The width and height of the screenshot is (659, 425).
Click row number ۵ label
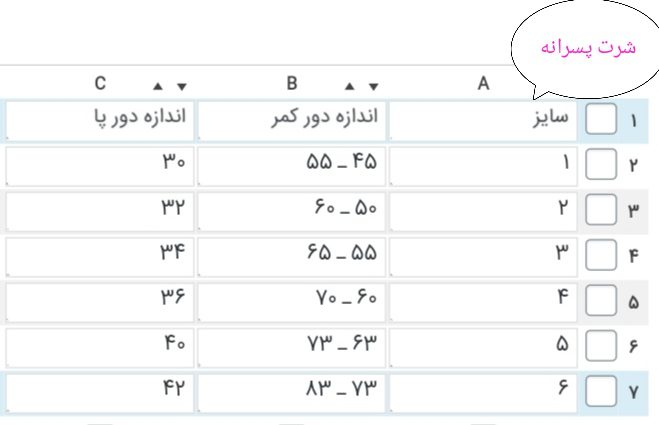click(x=634, y=301)
